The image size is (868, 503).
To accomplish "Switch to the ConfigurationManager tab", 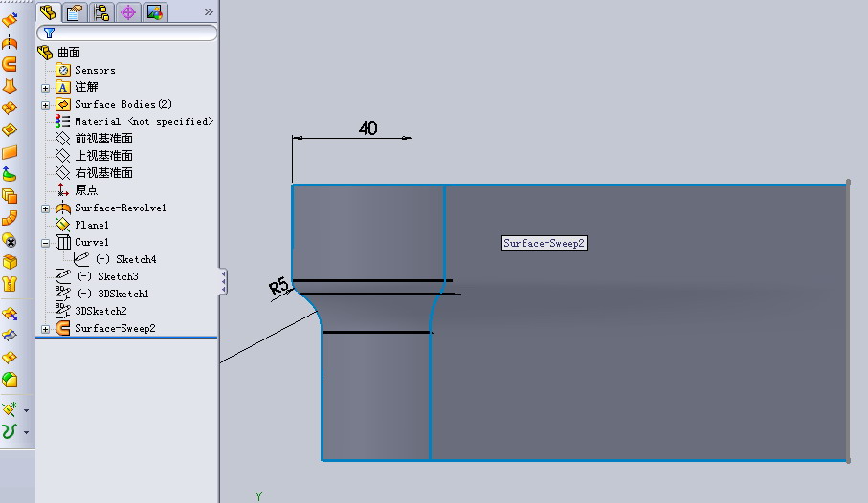I will point(101,12).
